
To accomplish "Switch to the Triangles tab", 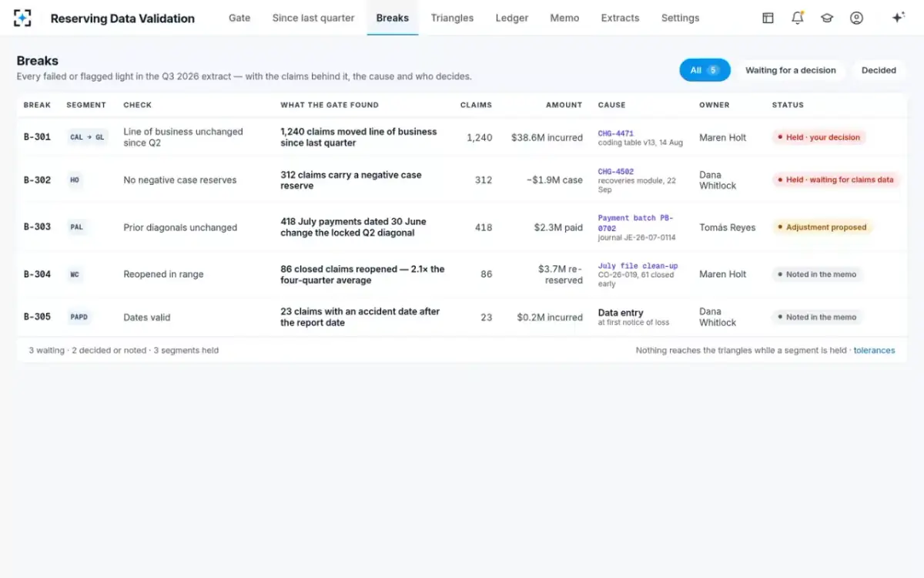I will tap(452, 18).
